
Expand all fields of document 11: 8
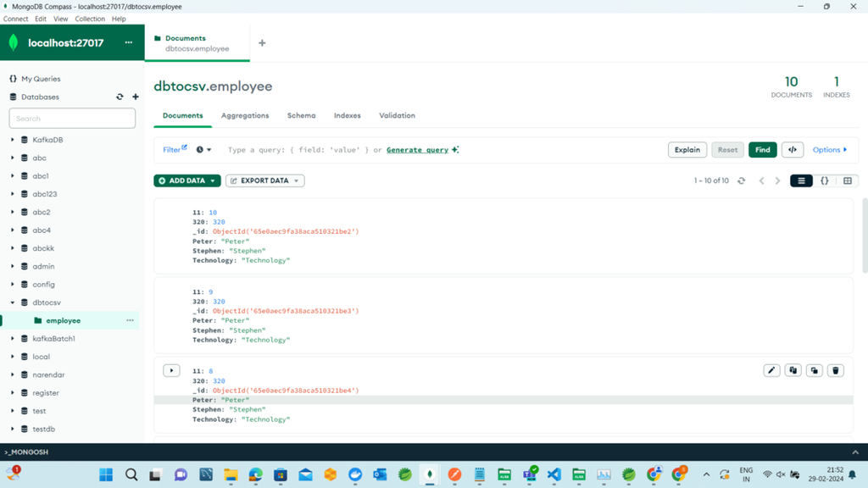171,371
